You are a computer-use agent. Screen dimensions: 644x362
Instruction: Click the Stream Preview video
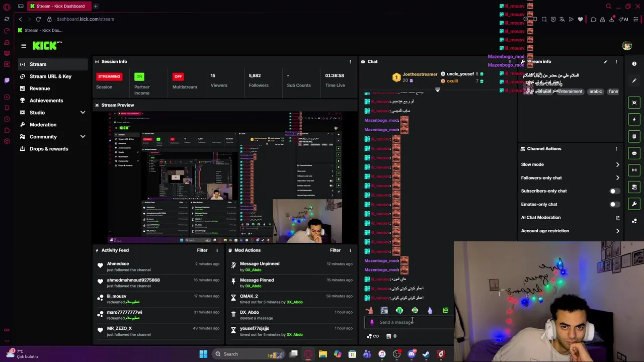225,177
